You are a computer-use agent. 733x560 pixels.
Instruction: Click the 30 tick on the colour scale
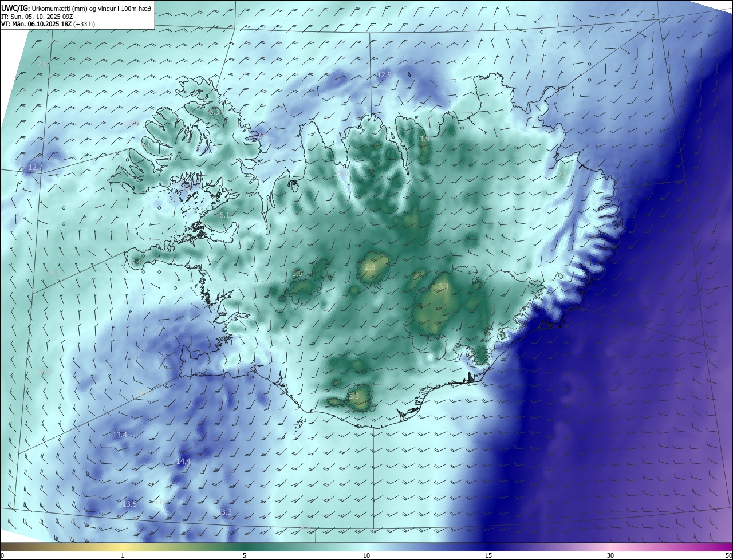[610, 555]
